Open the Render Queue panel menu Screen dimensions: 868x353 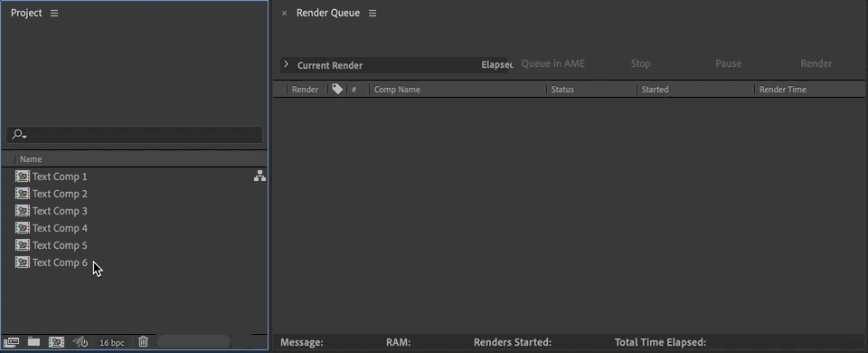coord(373,14)
